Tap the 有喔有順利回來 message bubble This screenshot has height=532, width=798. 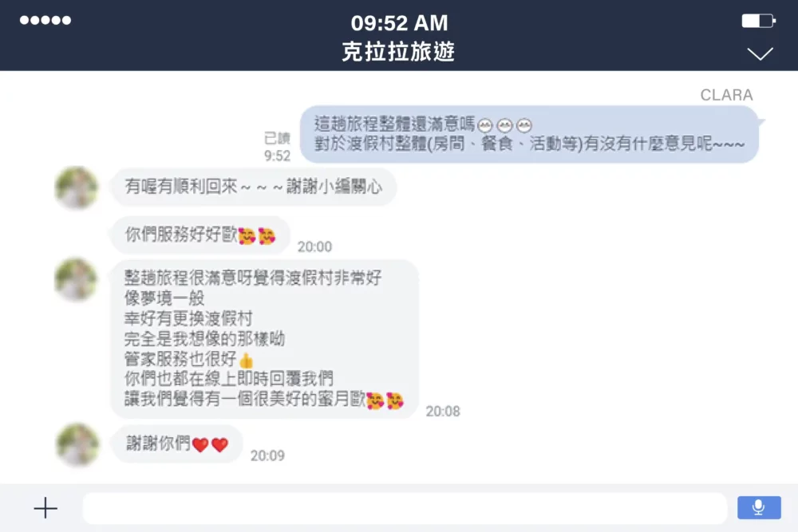point(254,187)
